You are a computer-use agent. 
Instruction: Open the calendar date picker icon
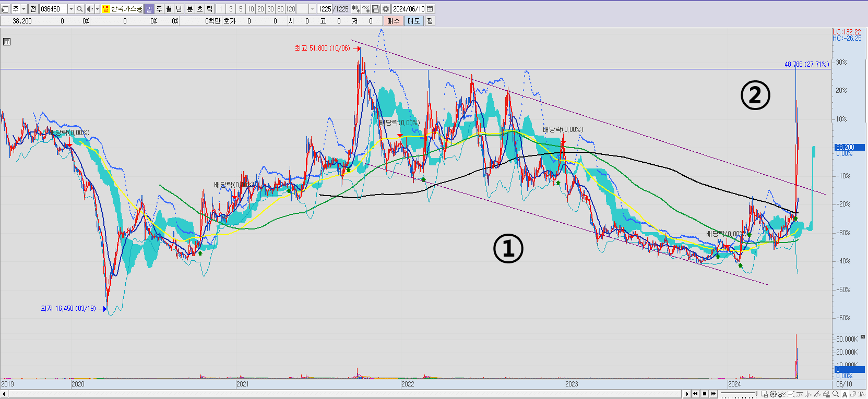coord(430,9)
